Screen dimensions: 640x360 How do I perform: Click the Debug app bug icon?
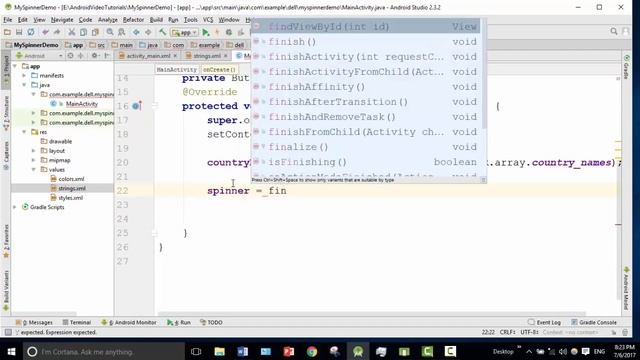(x=229, y=32)
